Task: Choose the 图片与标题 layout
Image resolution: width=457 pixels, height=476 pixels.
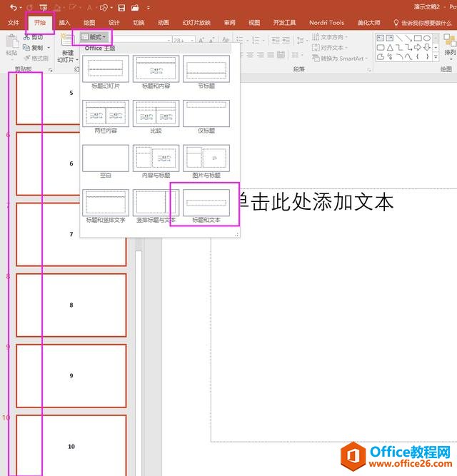Action: pos(206,158)
